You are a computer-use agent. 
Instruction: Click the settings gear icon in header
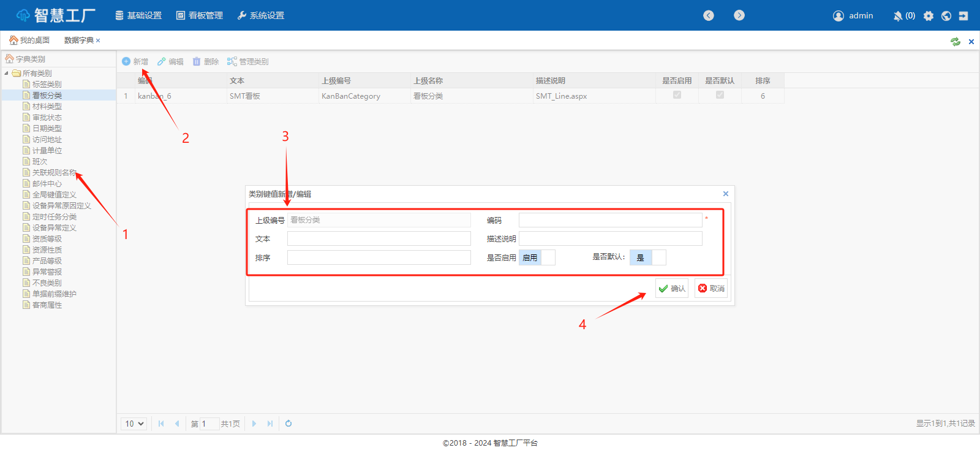[929, 16]
